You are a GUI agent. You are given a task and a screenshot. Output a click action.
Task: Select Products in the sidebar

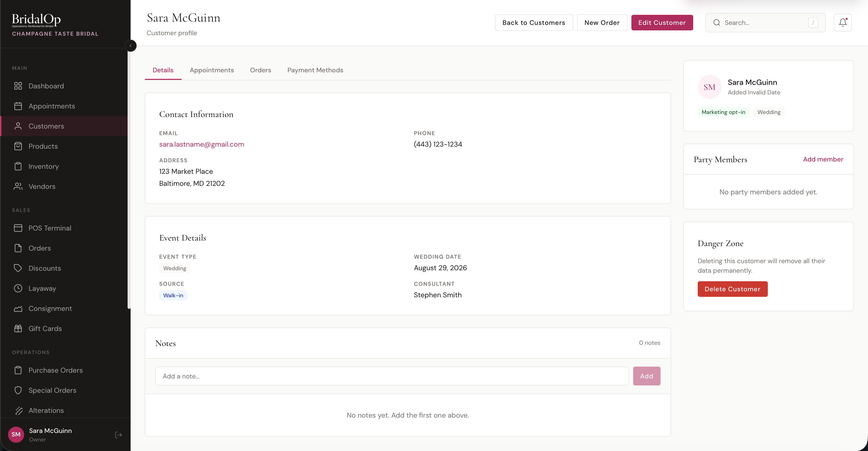click(x=43, y=146)
